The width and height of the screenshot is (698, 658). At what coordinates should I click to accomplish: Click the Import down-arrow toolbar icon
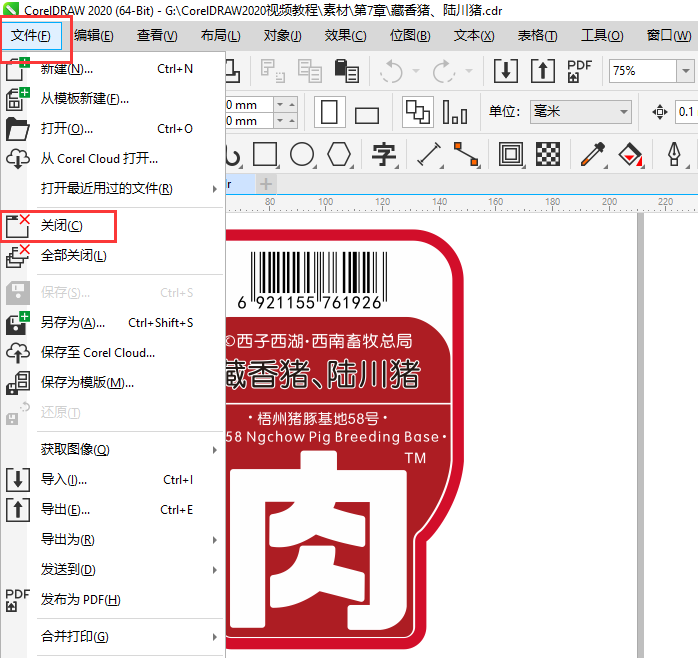[506, 71]
